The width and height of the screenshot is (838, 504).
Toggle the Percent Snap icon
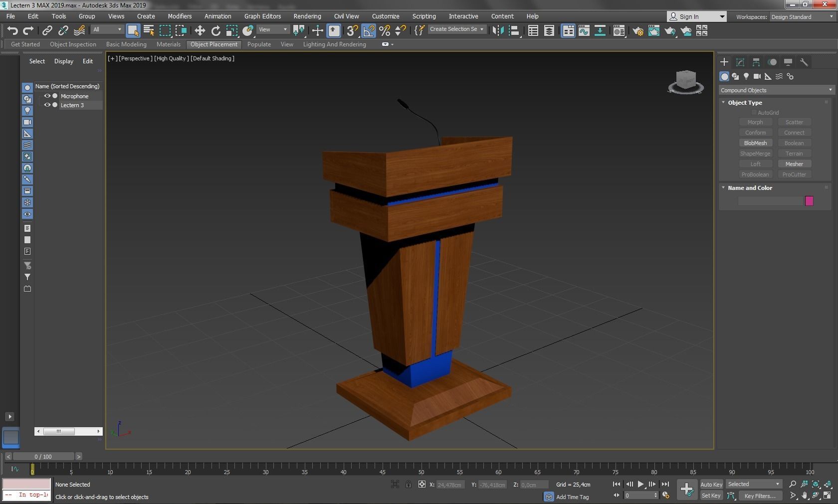[384, 31]
